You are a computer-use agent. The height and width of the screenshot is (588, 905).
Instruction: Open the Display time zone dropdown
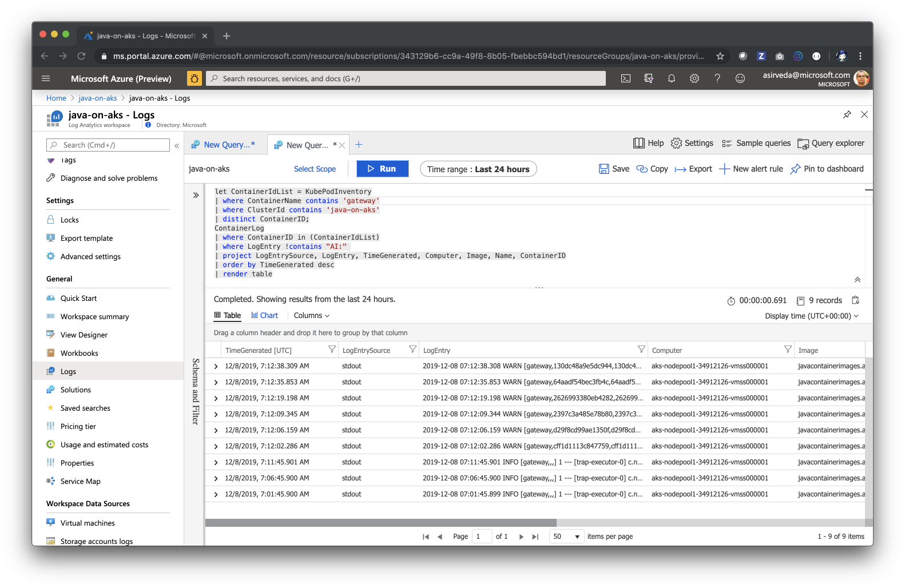coord(812,316)
